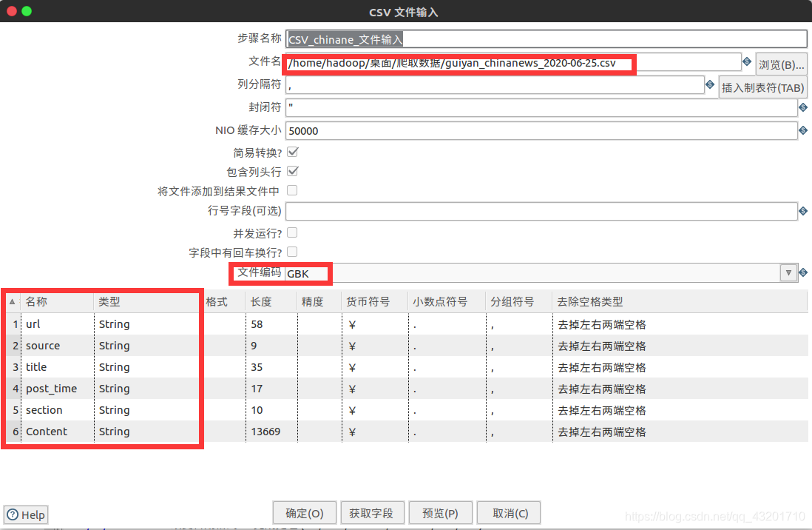This screenshot has width=812, height=530.
Task: Click variable diamond icon beside 列分隔符 field
Action: (710, 84)
